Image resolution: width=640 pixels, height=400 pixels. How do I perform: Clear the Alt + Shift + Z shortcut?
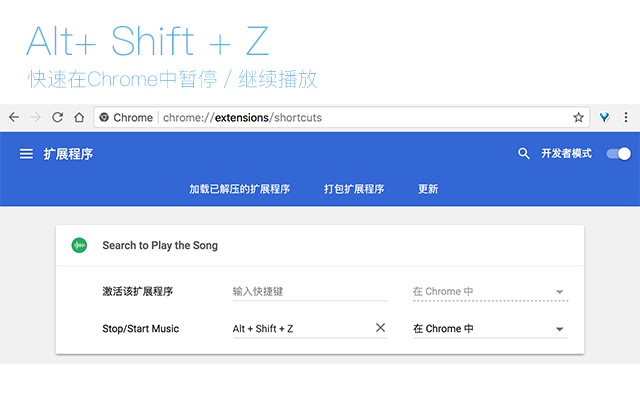[x=380, y=328]
